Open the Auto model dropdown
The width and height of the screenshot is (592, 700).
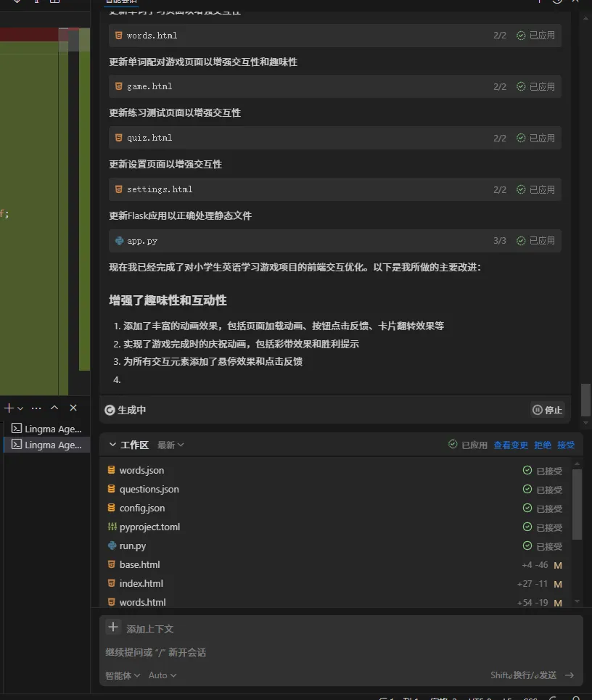[161, 675]
